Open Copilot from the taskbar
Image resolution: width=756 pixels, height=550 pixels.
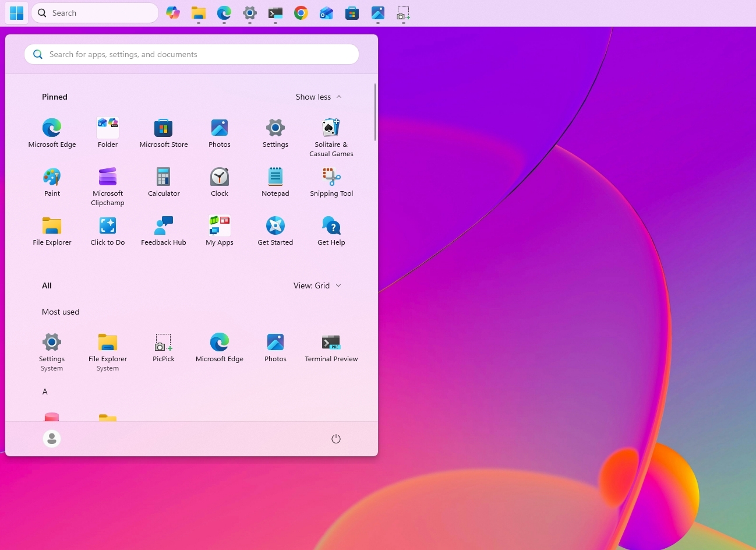173,13
